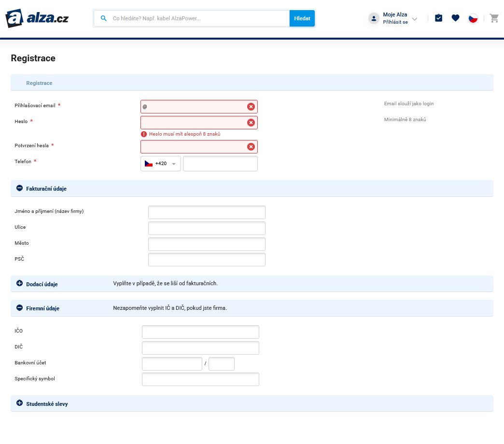This screenshot has height=444, width=504.
Task: Open the shopping cart icon
Action: click(x=494, y=18)
